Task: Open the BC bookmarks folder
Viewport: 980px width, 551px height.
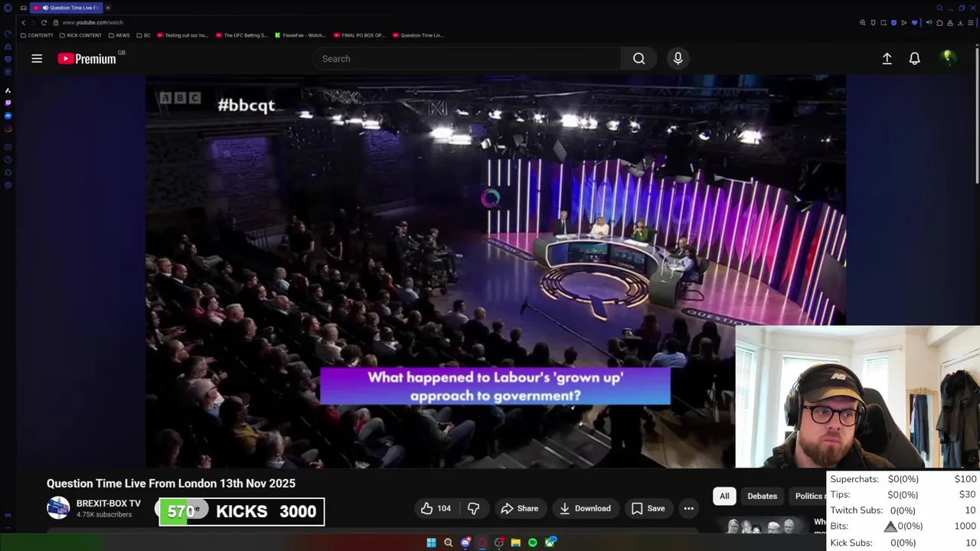Action: point(143,35)
